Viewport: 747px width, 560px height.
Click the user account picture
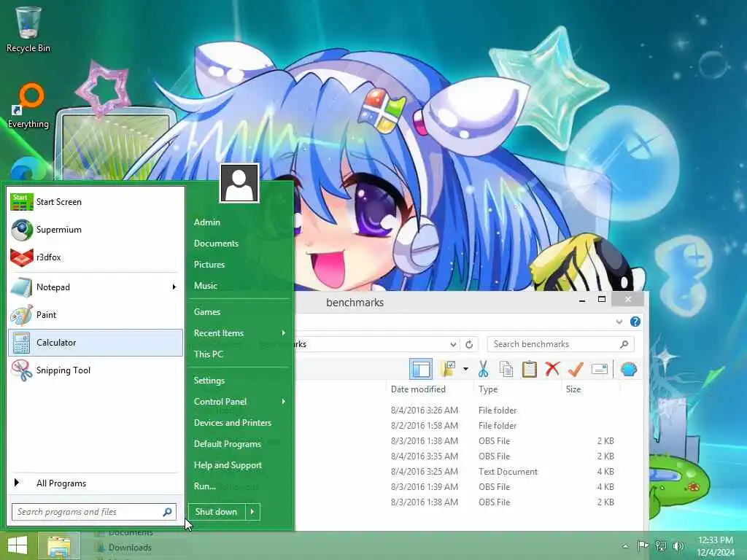pyautogui.click(x=239, y=183)
